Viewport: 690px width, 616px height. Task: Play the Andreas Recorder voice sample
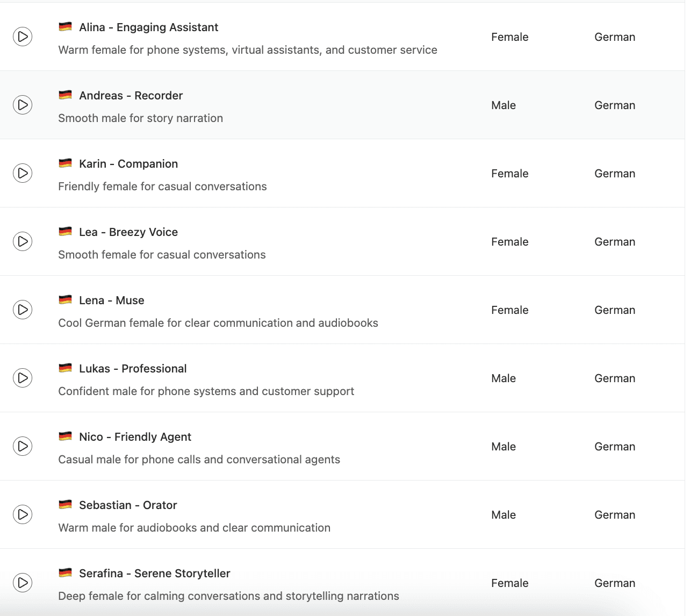pos(23,105)
